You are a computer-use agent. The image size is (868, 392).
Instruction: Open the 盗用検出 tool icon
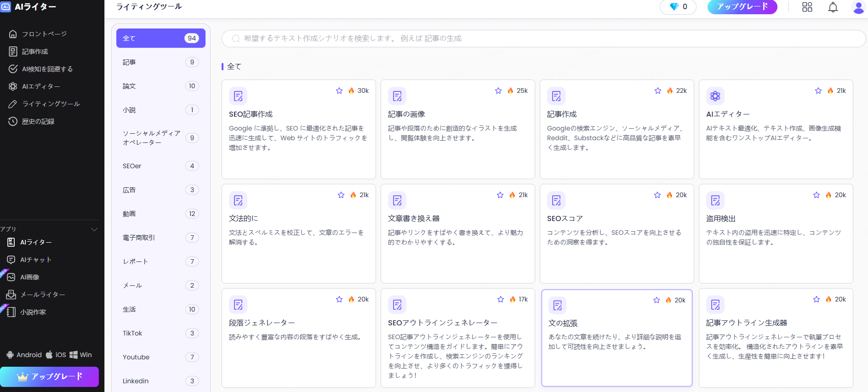tap(715, 200)
